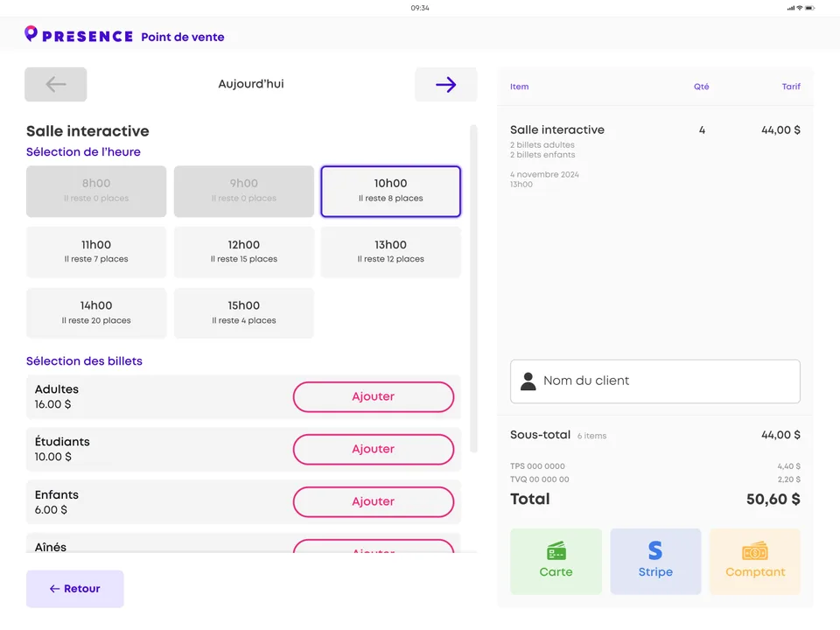Click the Qté column header
This screenshot has height=630, width=840.
[x=701, y=87]
